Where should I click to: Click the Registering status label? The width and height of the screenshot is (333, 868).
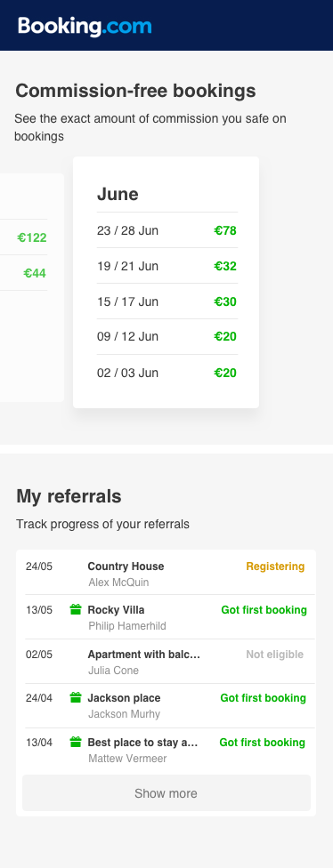[275, 567]
